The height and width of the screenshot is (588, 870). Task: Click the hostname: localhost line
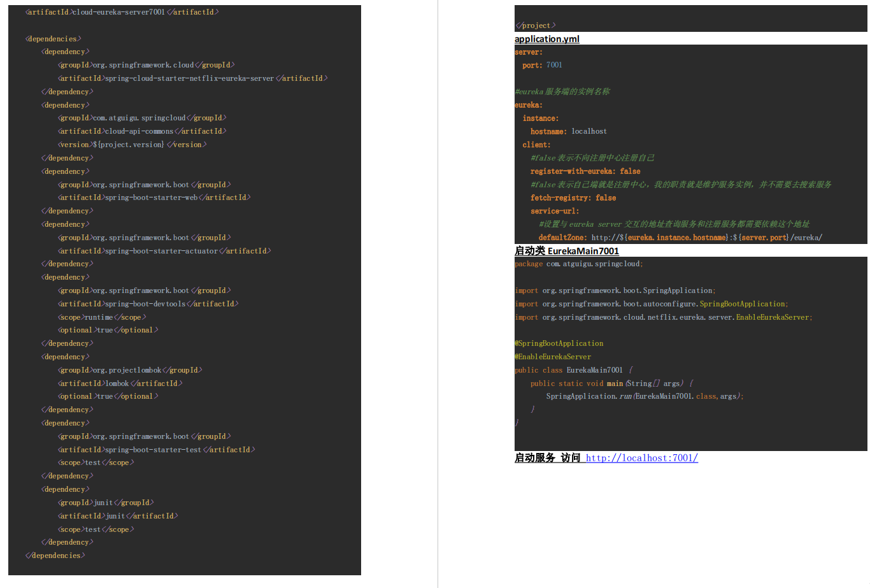pos(569,131)
